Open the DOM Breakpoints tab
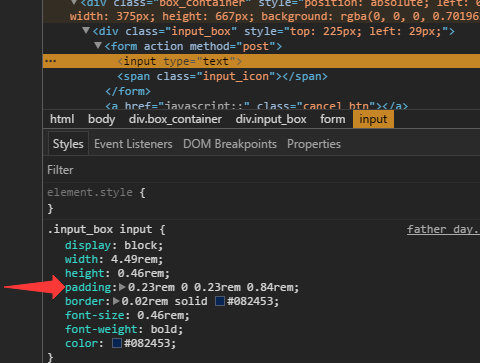The width and height of the screenshot is (480, 363). point(230,144)
